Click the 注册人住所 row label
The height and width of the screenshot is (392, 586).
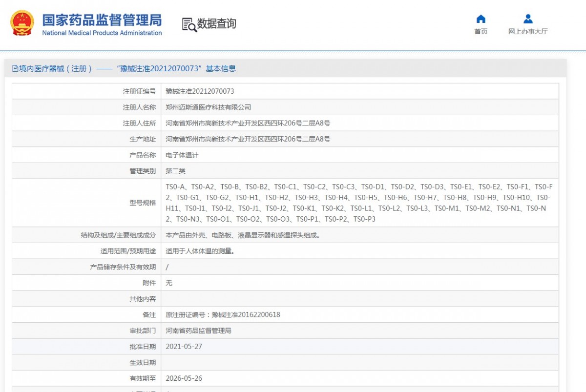(139, 123)
